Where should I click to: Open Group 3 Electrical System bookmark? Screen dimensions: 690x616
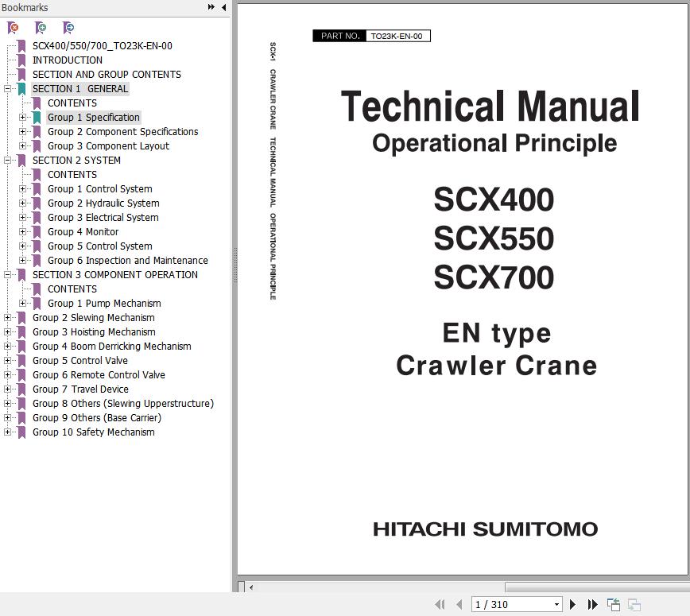[103, 217]
